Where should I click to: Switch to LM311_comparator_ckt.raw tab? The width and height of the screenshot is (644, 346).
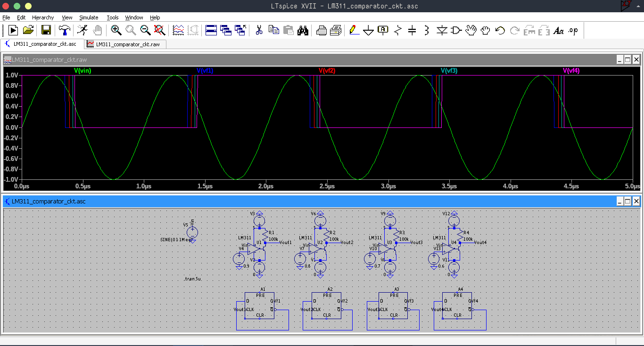coord(125,44)
